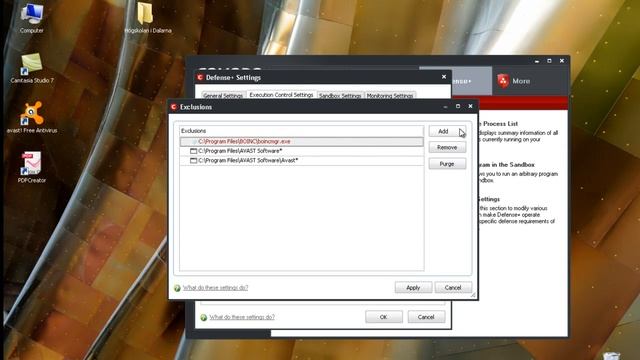The width and height of the screenshot is (640, 360).
Task: Click help icon in Defense+ Settings footer
Action: pos(204,317)
